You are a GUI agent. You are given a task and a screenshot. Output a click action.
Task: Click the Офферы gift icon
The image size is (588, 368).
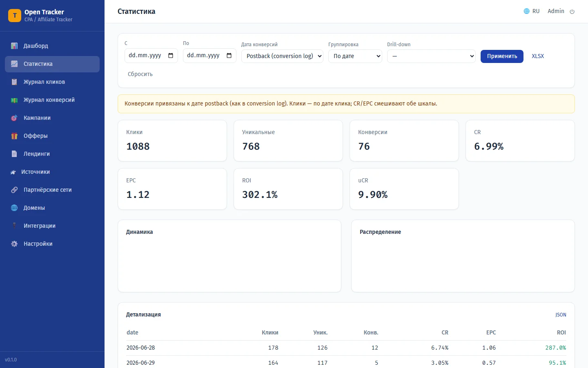[14, 136]
